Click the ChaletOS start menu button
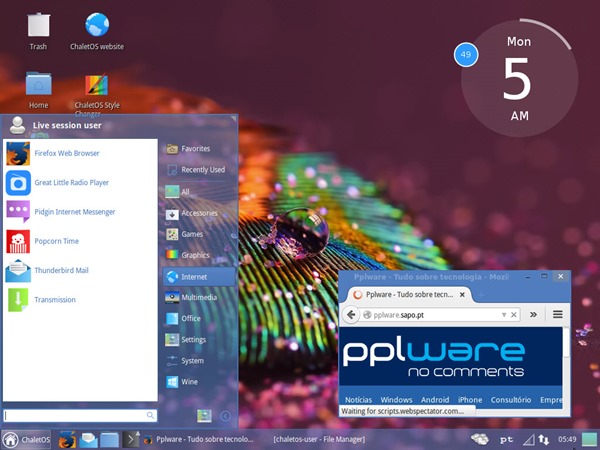 tap(27, 440)
